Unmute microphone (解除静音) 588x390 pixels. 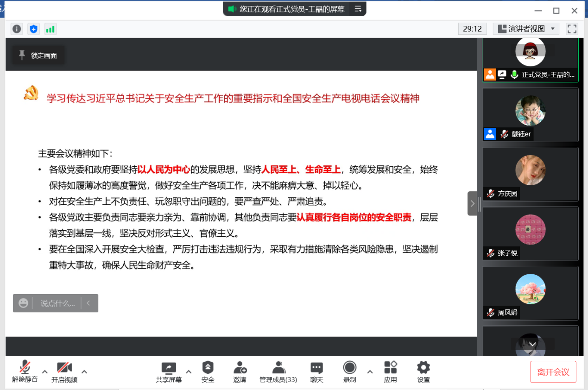click(25, 372)
